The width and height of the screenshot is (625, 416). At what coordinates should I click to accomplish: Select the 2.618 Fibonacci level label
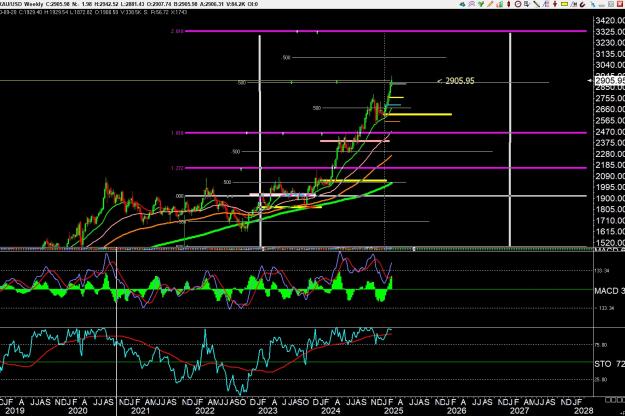click(177, 31)
